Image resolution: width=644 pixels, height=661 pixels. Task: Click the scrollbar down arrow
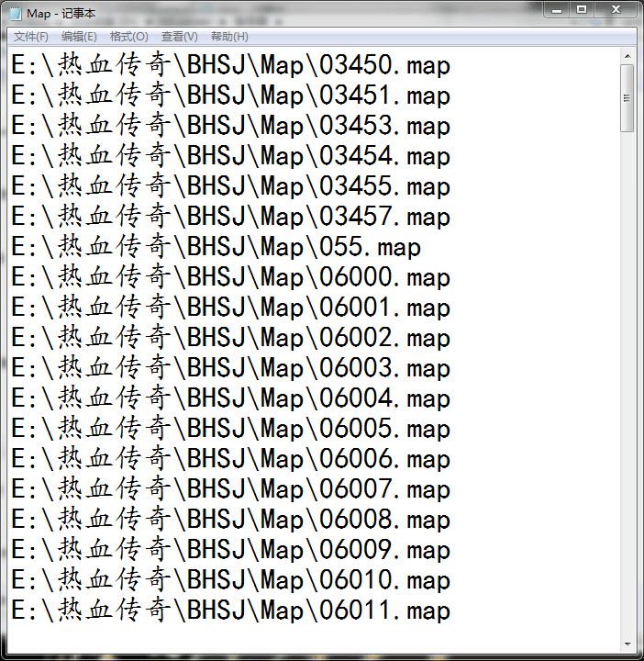(x=627, y=644)
